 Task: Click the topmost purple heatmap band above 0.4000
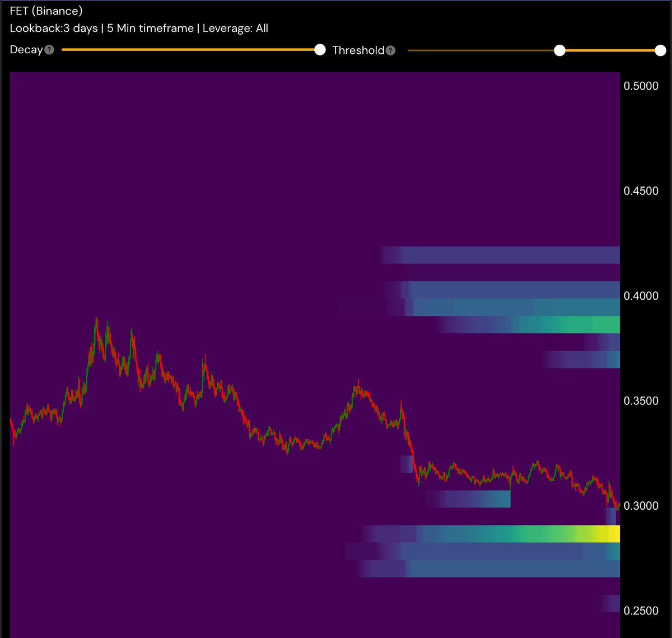click(501, 255)
